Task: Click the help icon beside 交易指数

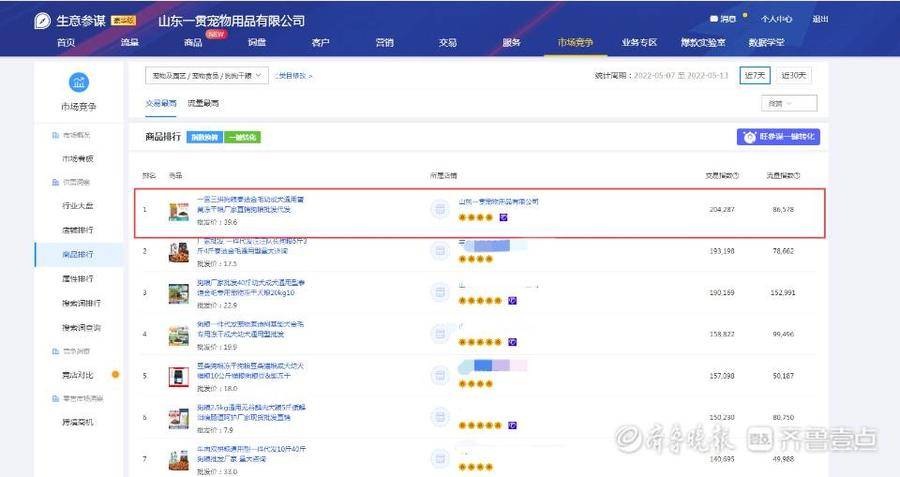Action: [x=736, y=176]
